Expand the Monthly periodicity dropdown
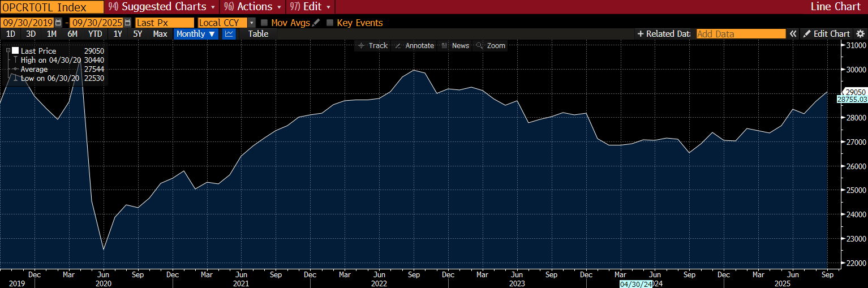This screenshot has width=868, height=288. 196,34
